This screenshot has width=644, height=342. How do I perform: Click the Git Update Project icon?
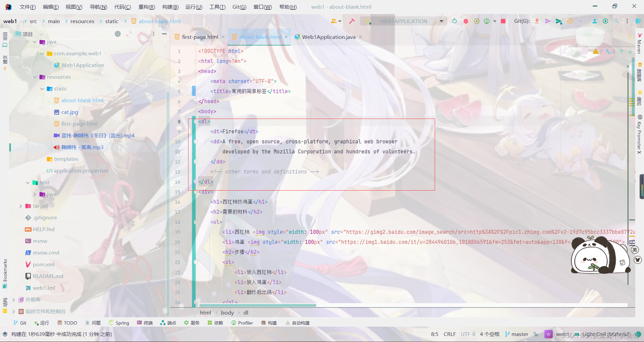pos(537,21)
